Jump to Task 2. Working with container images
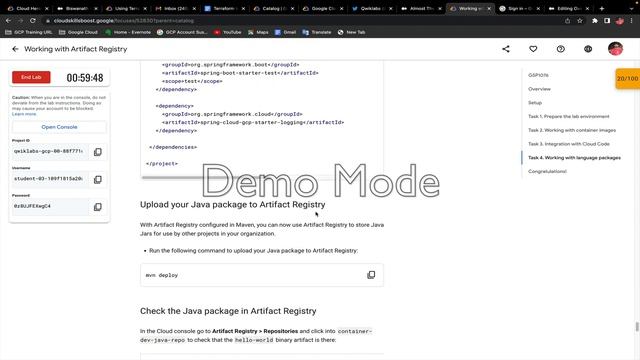Viewport: 640px width, 360px height. tap(572, 130)
